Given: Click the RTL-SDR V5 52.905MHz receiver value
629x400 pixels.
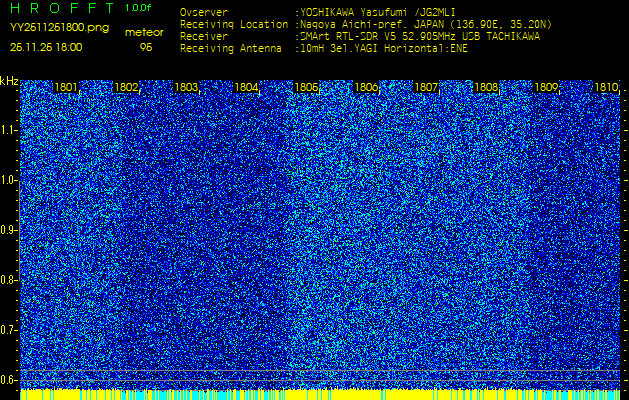Looking at the screenshot, I should click(x=420, y=37).
